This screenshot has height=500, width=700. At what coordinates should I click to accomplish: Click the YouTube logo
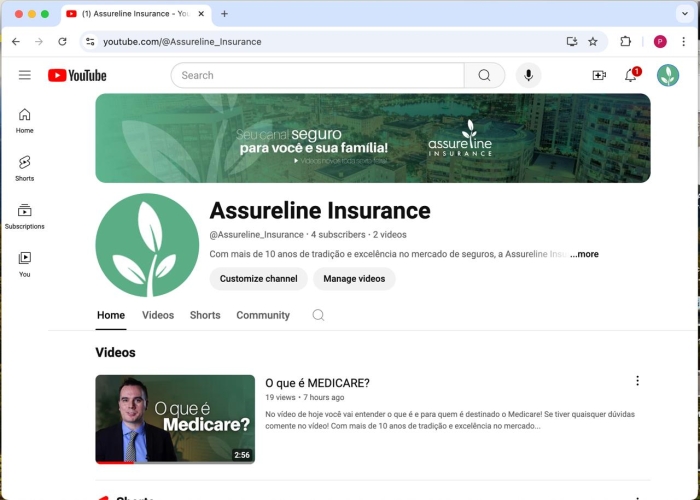point(77,75)
